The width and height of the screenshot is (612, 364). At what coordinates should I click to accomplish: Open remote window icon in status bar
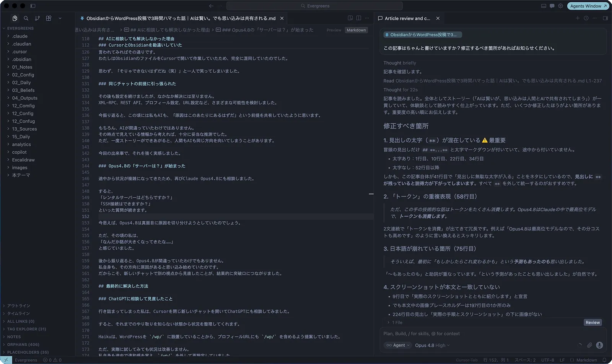click(x=6, y=360)
